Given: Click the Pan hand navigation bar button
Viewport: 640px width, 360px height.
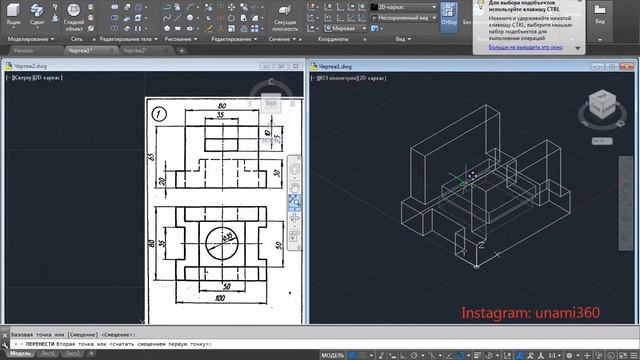Looking at the screenshot, I should pos(294,187).
